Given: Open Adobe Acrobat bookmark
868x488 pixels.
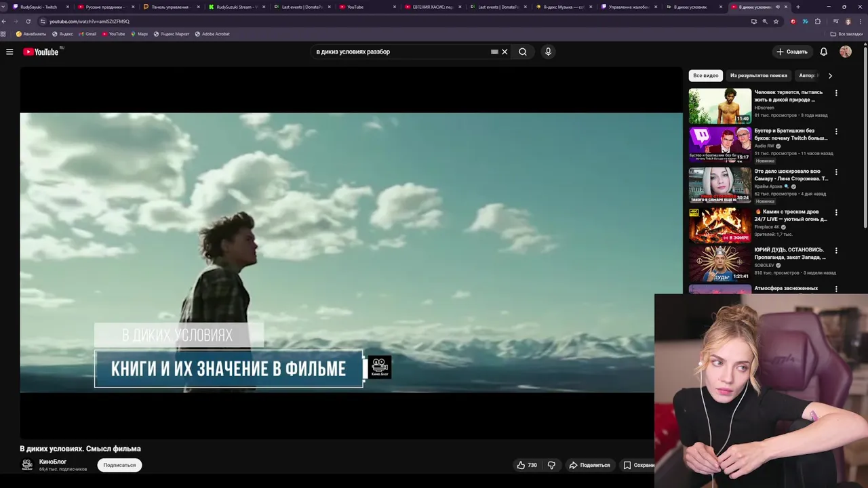Looking at the screenshot, I should [212, 34].
